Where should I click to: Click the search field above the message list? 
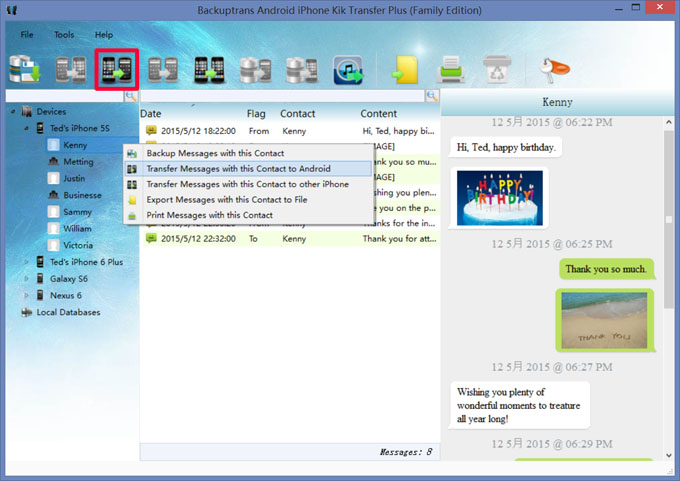coord(282,96)
